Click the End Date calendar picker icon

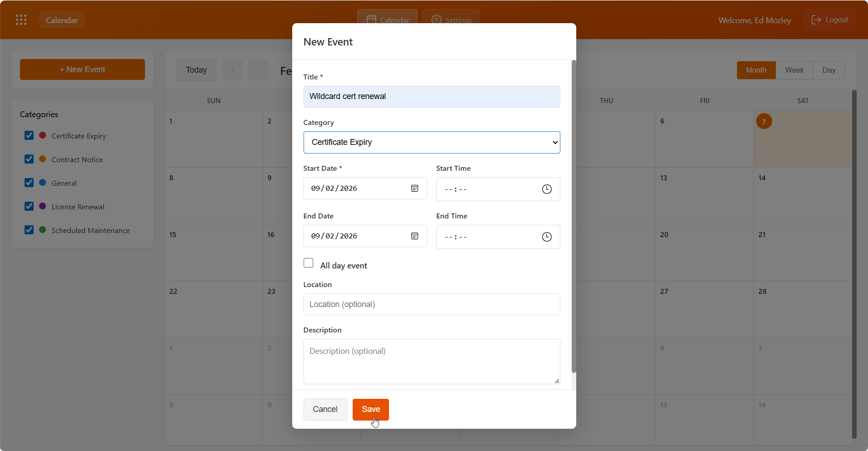click(x=414, y=236)
